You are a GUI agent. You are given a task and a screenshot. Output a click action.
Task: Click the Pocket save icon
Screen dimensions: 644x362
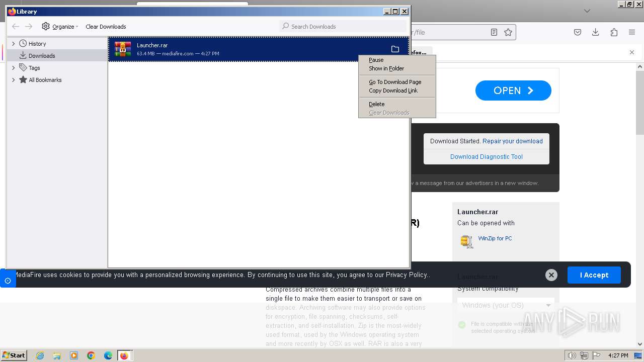578,32
